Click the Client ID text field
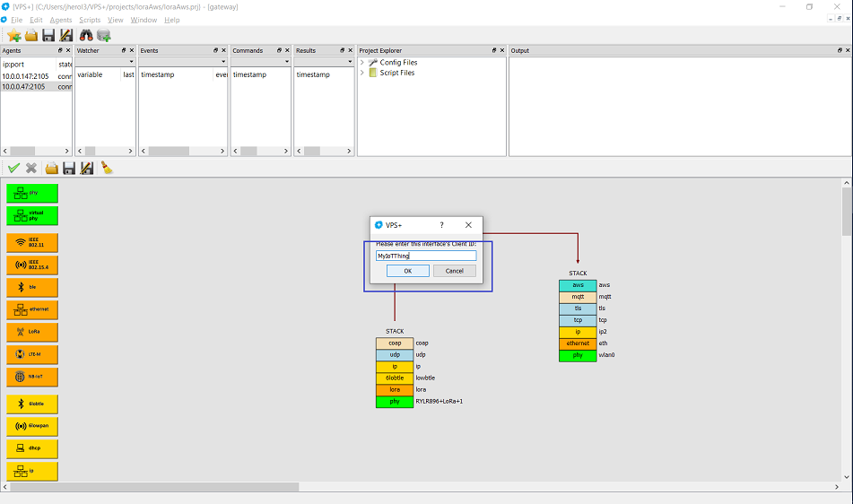This screenshot has height=504, width=853. click(x=426, y=256)
